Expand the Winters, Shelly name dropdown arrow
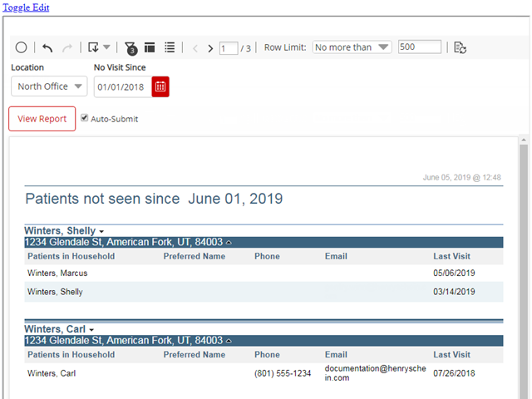The height and width of the screenshot is (399, 532). (x=101, y=231)
